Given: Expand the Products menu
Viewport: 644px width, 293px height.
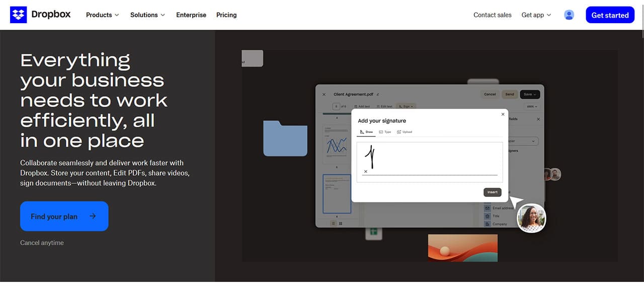Looking at the screenshot, I should coord(102,15).
